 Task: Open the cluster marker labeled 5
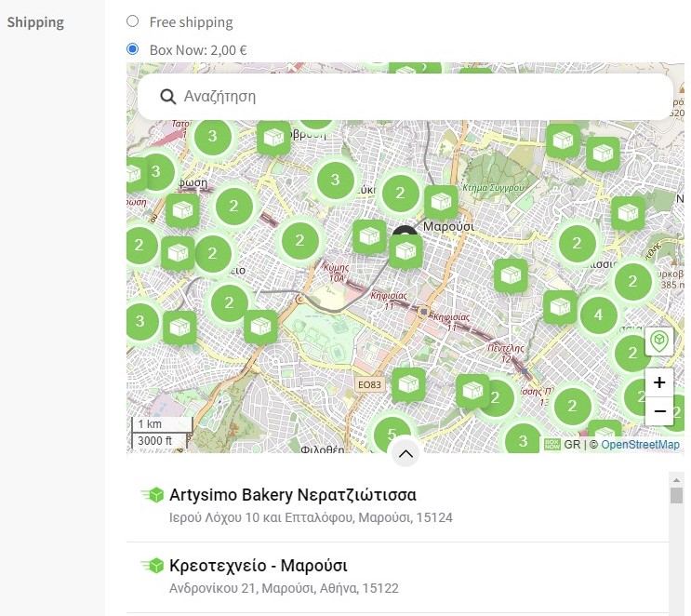392,434
